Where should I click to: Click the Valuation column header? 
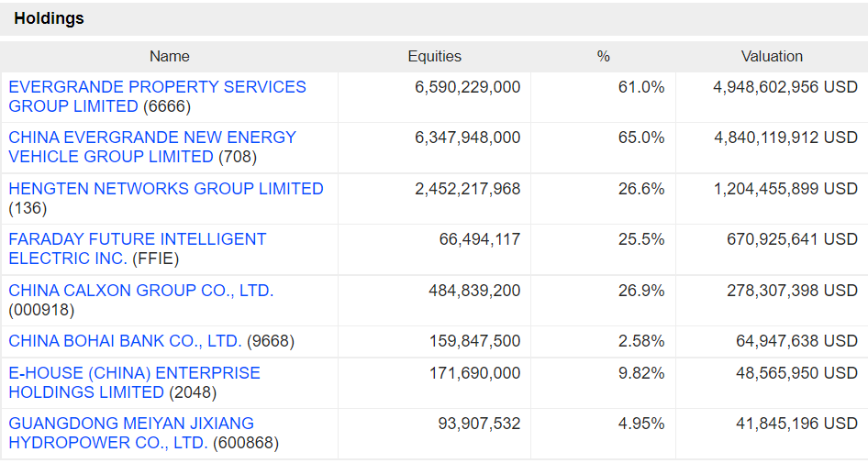pyautogui.click(x=772, y=57)
